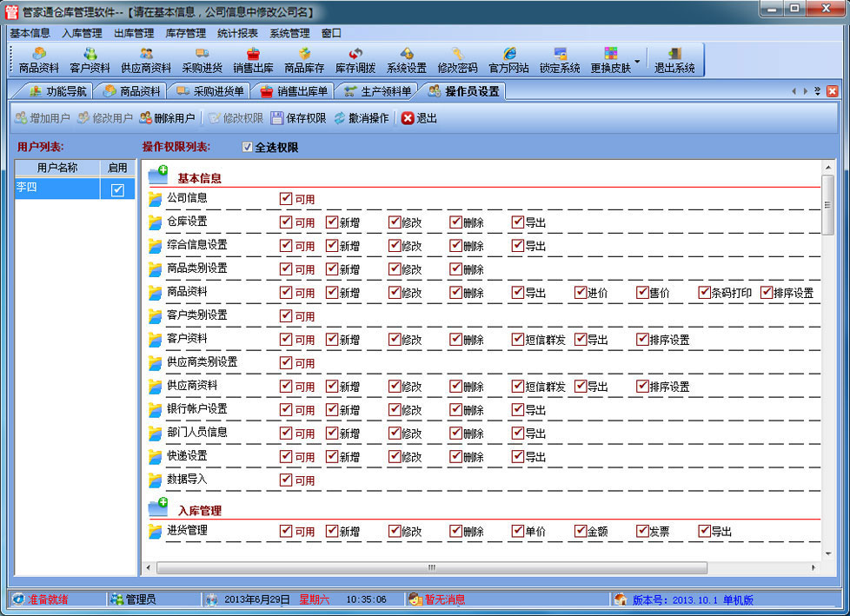Click the 删除用户 button
Screen dimensions: 850x616
pos(167,118)
